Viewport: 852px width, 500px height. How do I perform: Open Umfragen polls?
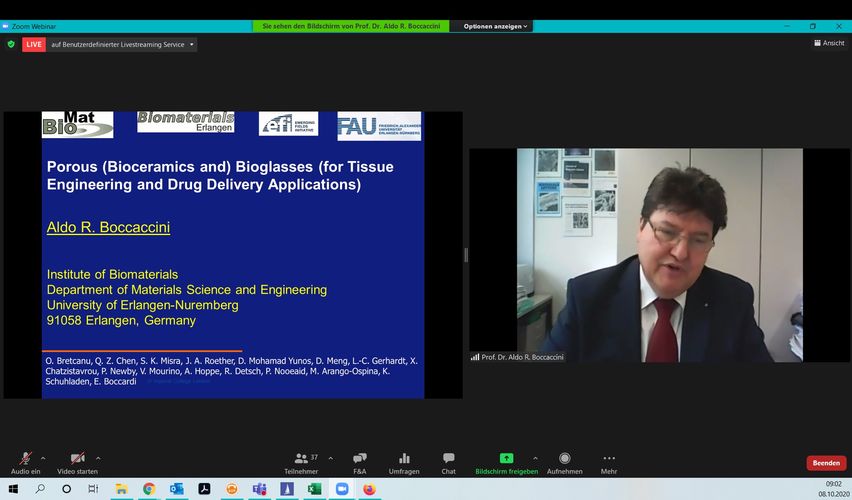click(x=404, y=461)
